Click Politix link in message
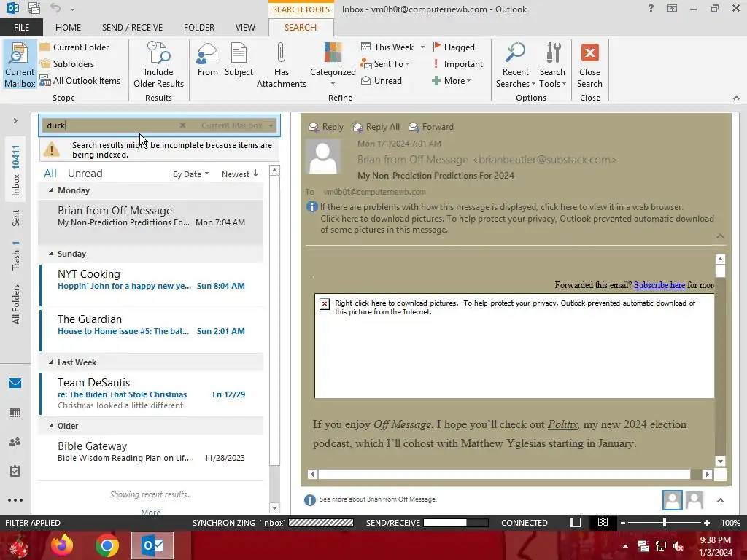 tap(562, 424)
